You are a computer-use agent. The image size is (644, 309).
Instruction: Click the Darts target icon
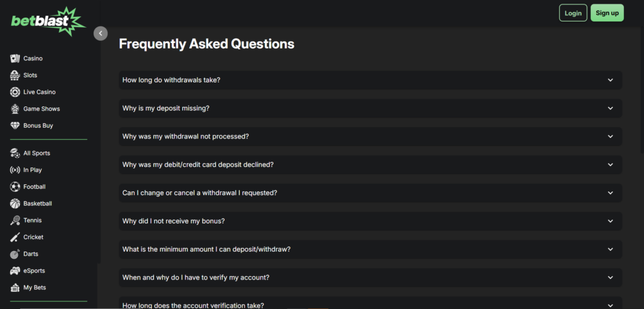click(15, 254)
